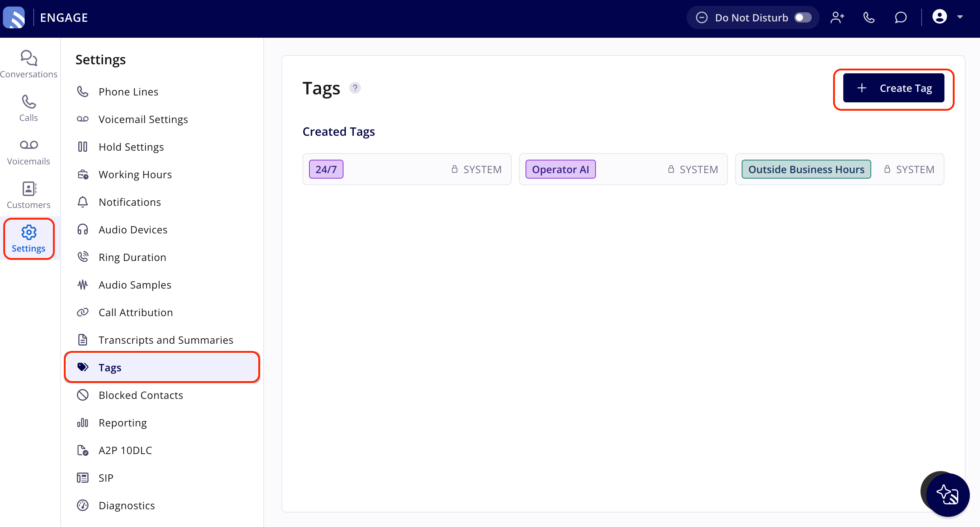Viewport: 980px width, 527px height.
Task: Expand the account dropdown arrow
Action: (x=960, y=17)
